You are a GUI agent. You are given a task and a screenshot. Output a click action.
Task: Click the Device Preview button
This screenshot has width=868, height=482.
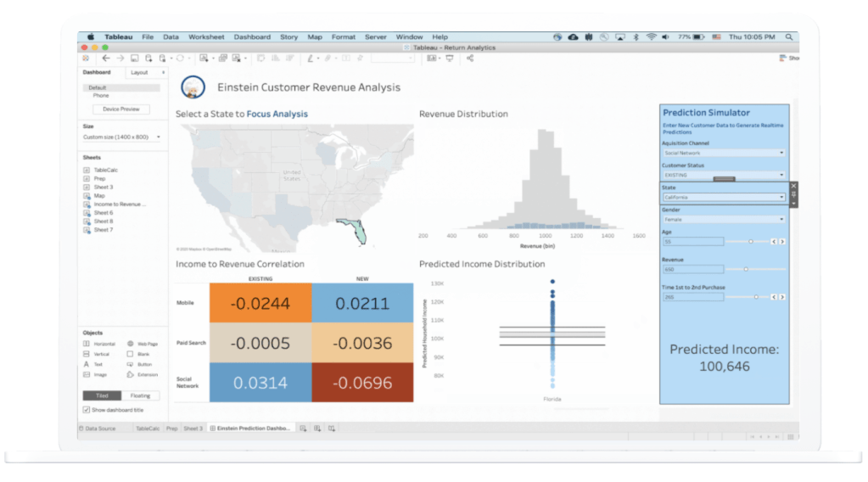[x=121, y=109]
